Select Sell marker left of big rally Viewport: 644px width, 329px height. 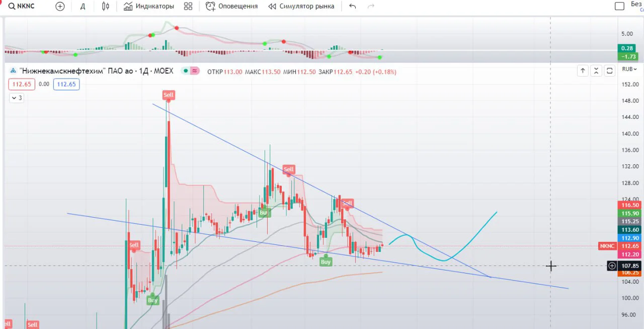click(x=134, y=245)
